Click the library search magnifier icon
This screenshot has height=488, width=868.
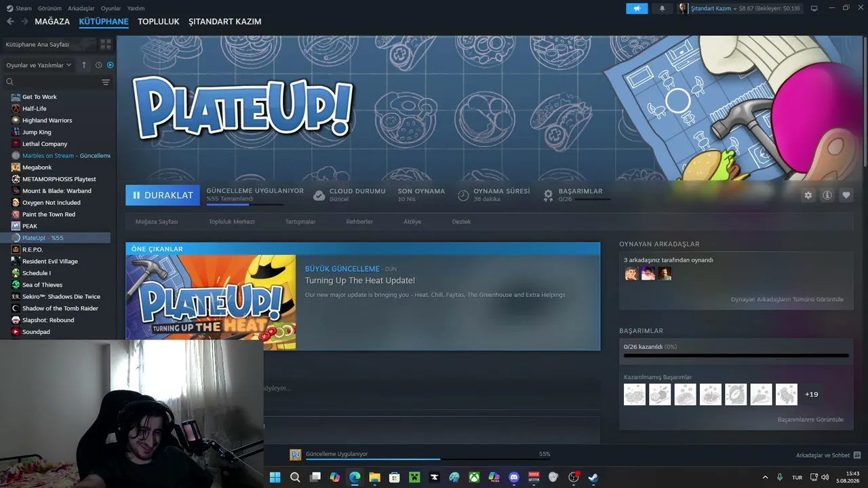(x=10, y=82)
